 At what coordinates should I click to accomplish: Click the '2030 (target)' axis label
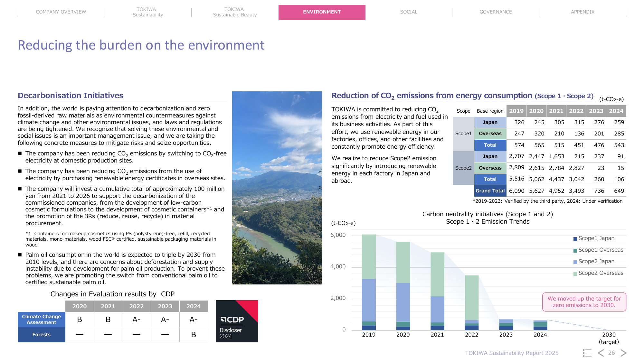click(609, 338)
